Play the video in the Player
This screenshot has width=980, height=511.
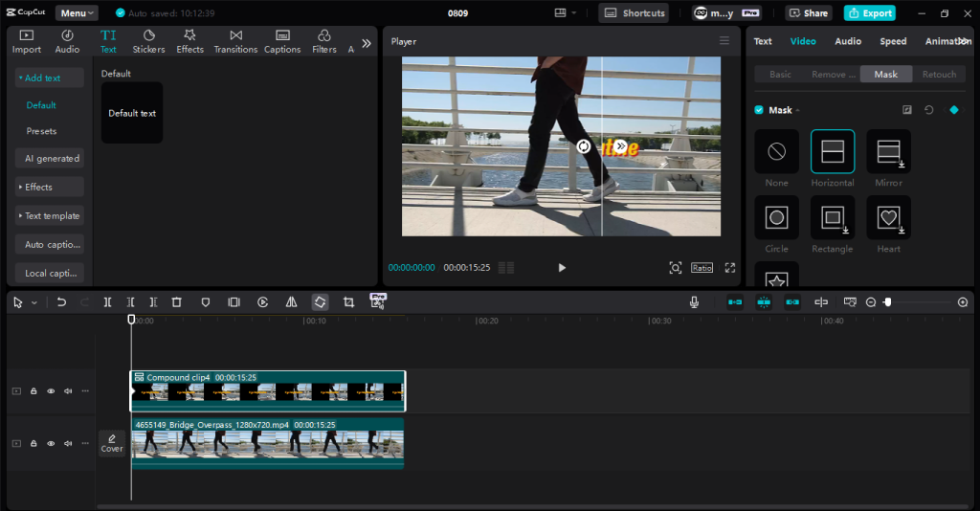[562, 268]
